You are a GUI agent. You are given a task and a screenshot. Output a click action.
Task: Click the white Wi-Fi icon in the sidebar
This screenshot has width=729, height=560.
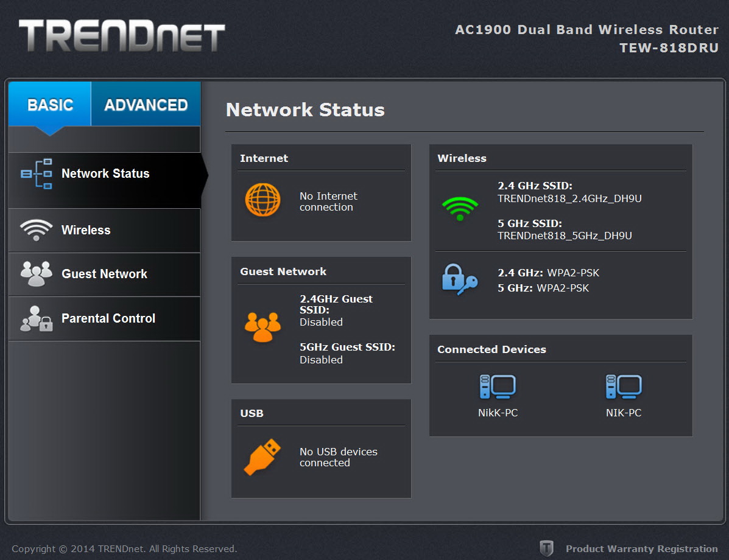pos(36,230)
